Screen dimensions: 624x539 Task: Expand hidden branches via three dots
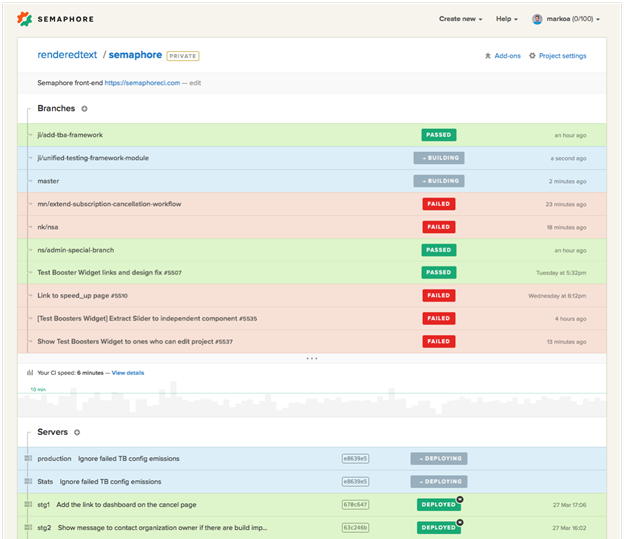(x=311, y=357)
